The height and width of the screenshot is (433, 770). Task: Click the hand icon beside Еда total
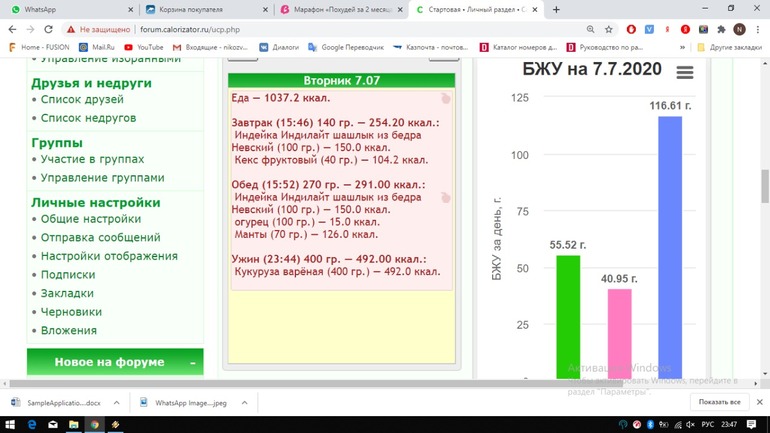445,99
